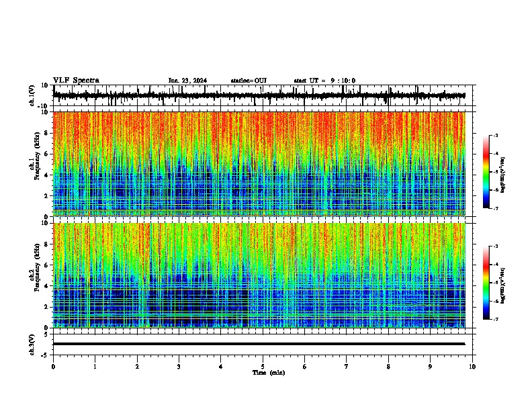
Task: Click the "6" kHz tick on ch.1 spectrogram
Action: [47, 154]
